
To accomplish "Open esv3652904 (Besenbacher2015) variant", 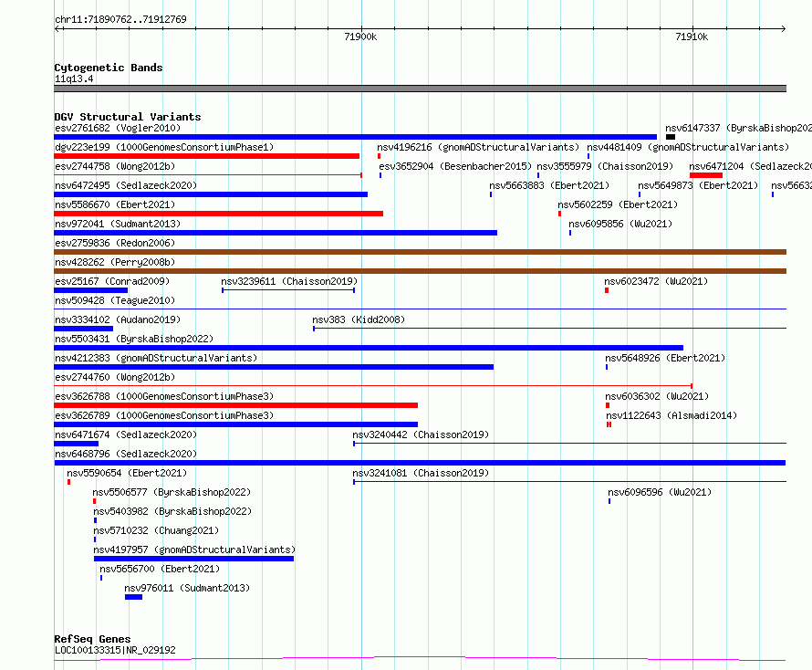I will click(x=455, y=166).
